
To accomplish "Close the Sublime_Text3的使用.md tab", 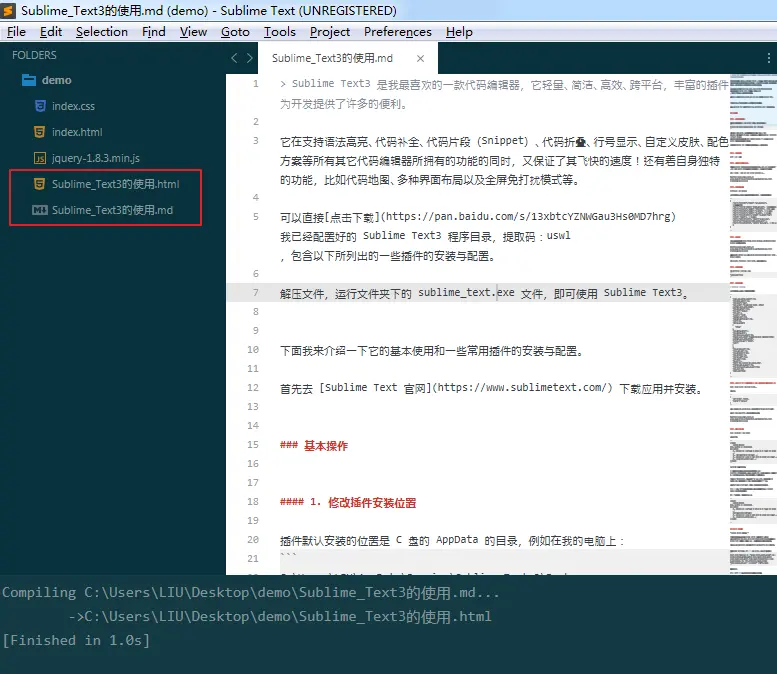I will [x=420, y=58].
